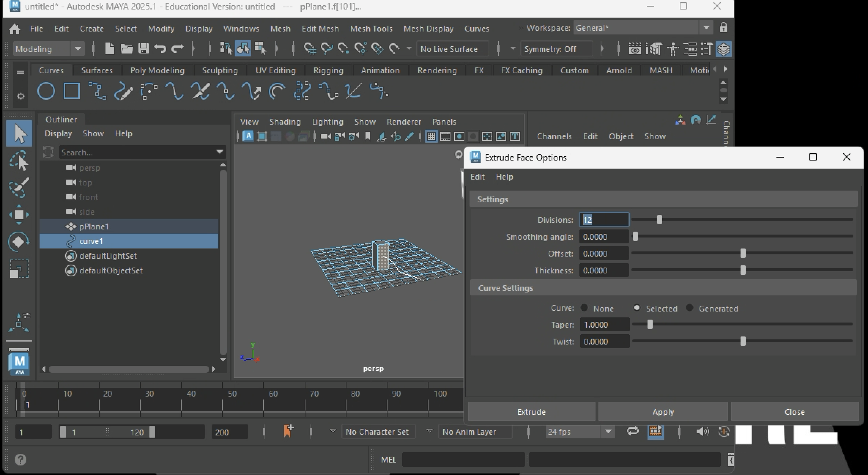868x475 pixels.
Task: Click the Apply button
Action: (x=663, y=412)
